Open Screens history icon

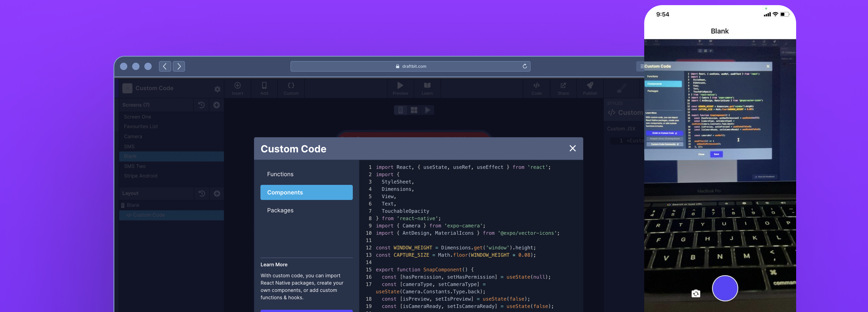tap(201, 105)
